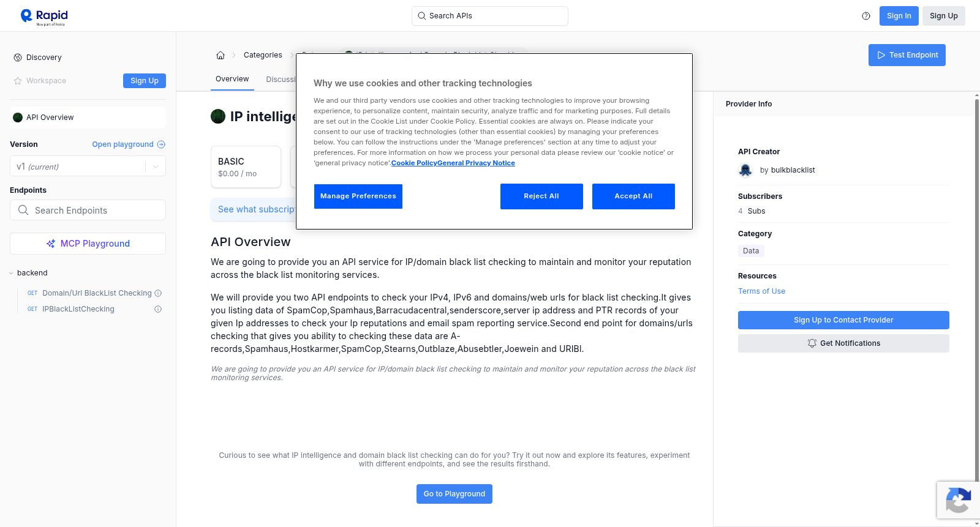The width and height of the screenshot is (980, 527).
Task: Click the Get Notifications button
Action: pos(843,343)
